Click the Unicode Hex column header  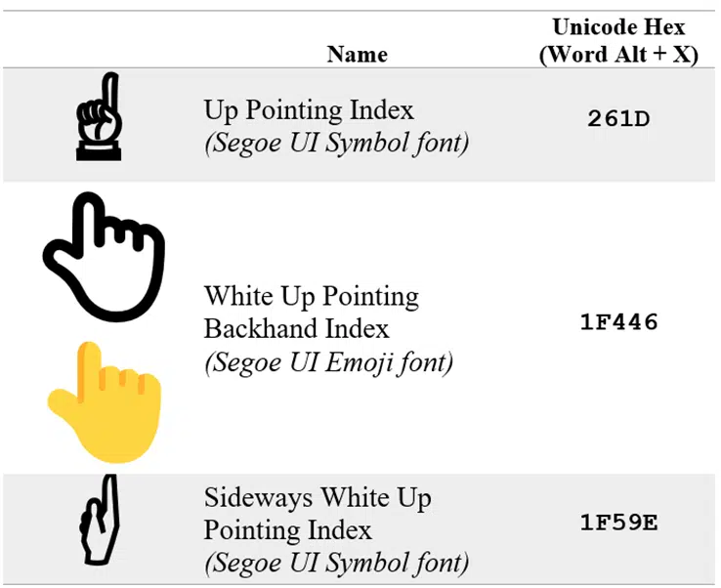(x=619, y=27)
